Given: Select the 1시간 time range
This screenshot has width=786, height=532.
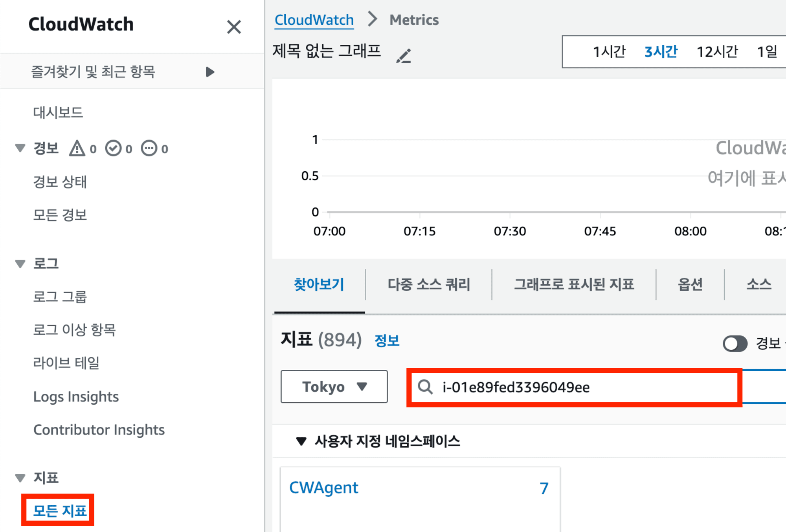Looking at the screenshot, I should coord(609,51).
